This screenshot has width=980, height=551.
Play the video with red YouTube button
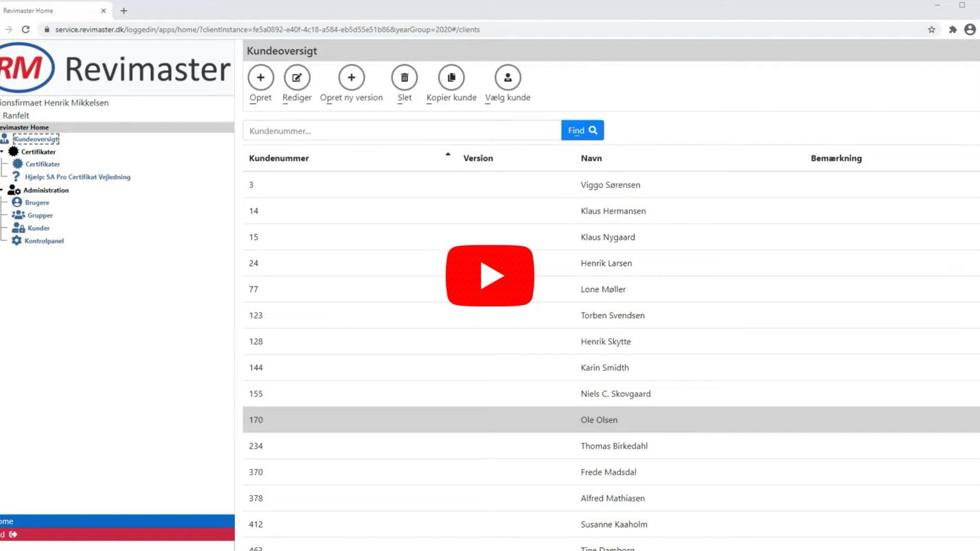click(490, 275)
